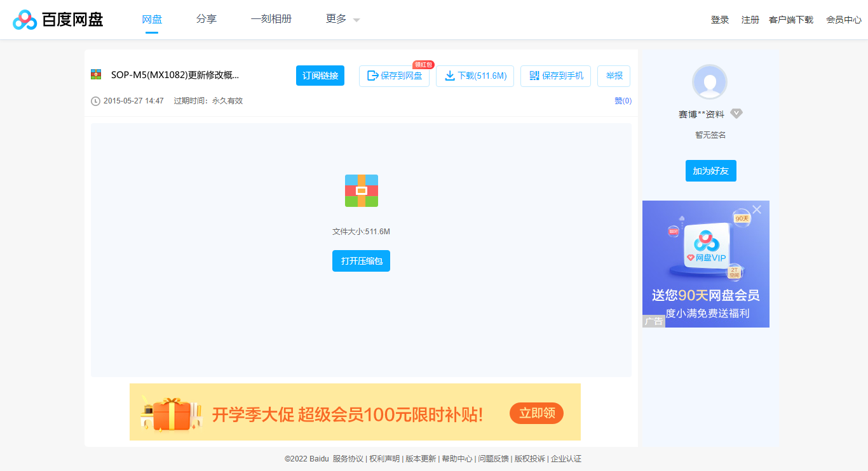The image size is (868, 471).
Task: Open the 一刻相册 tab
Action: (271, 19)
